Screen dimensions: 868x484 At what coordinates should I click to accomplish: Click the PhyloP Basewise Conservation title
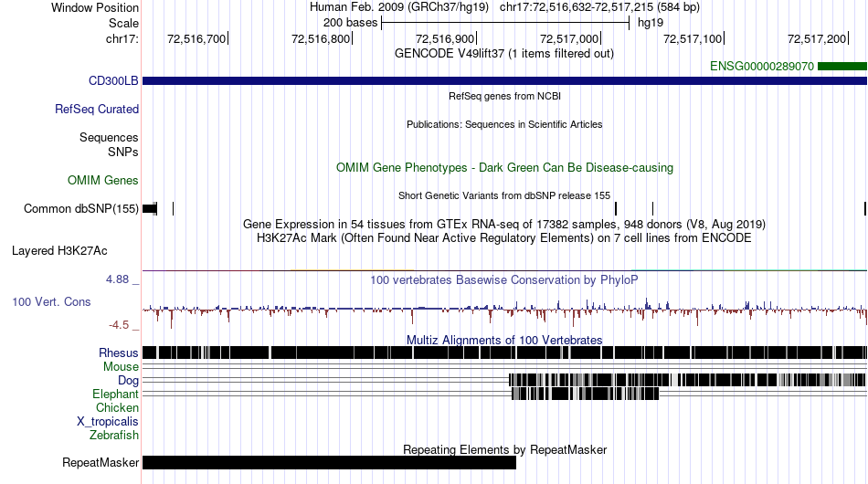(x=504, y=279)
